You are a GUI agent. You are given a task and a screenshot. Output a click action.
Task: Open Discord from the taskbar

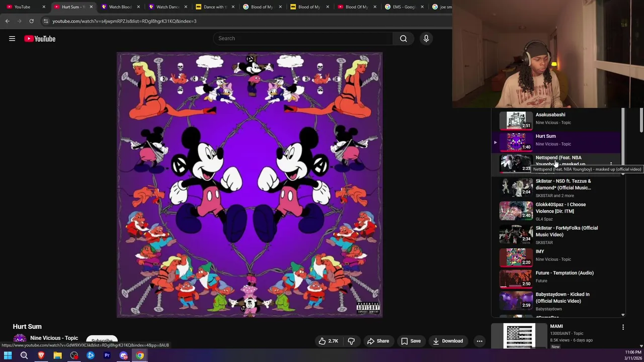tap(123, 355)
